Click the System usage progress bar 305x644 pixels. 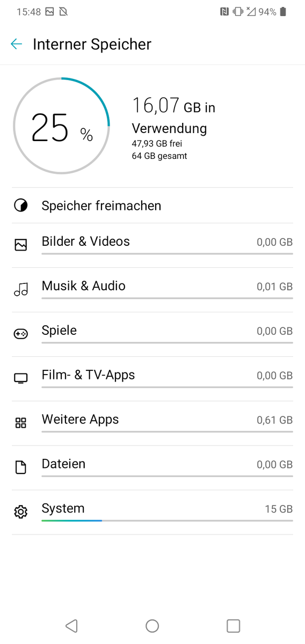167,521
